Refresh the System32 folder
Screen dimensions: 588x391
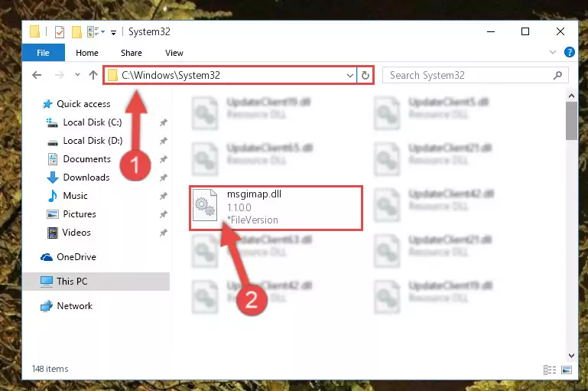tap(365, 76)
